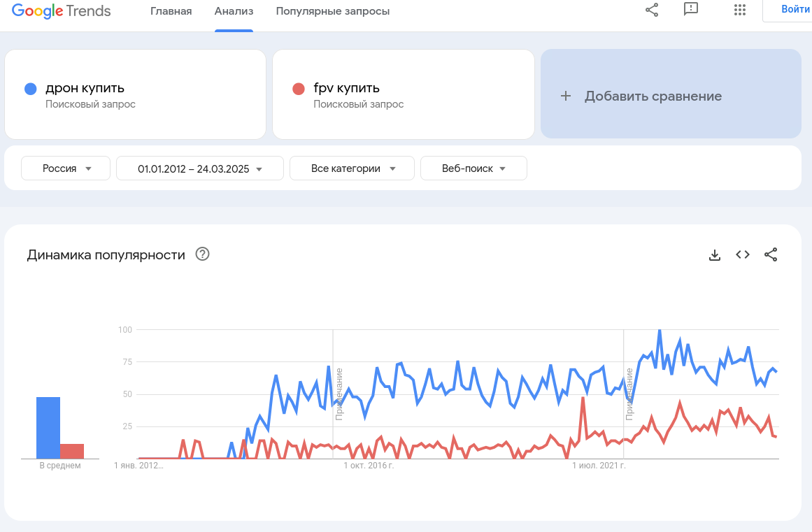The height and width of the screenshot is (532, 812).
Task: Click the Google Trends logo
Action: point(62,11)
